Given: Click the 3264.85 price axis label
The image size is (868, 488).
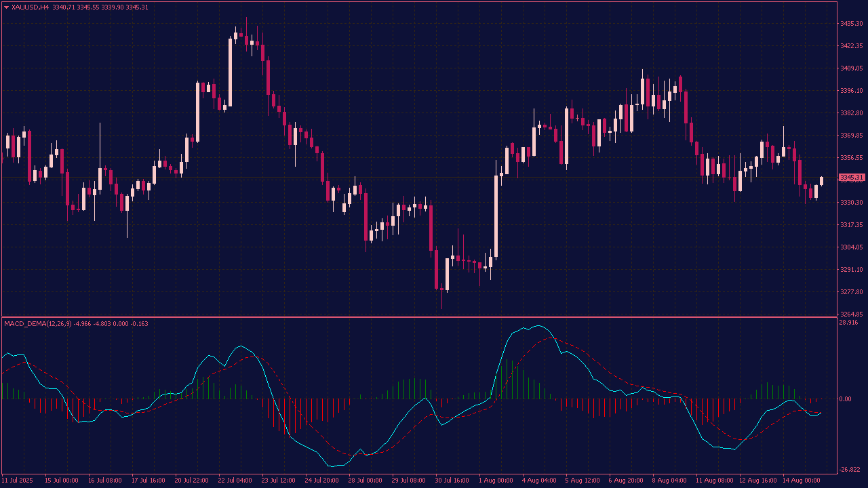Looking at the screenshot, I should click(x=851, y=314).
